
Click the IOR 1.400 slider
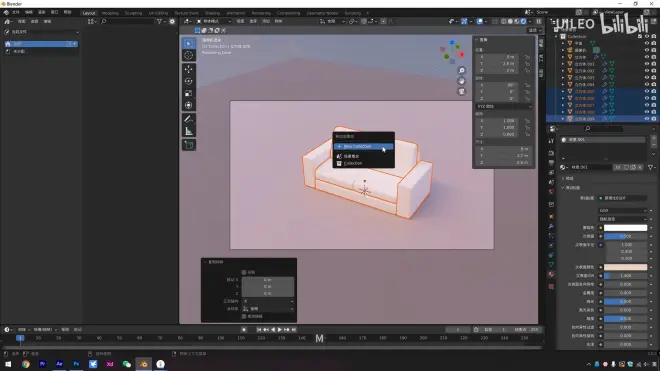[625, 276]
